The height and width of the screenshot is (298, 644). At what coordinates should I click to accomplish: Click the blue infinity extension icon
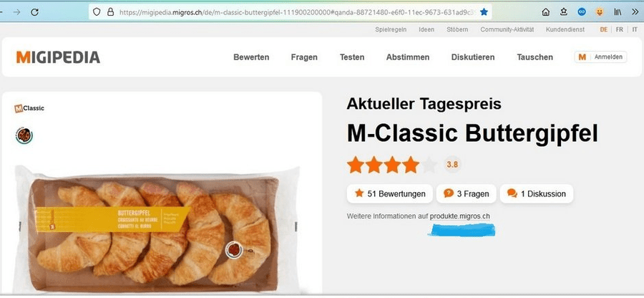pyautogui.click(x=582, y=12)
